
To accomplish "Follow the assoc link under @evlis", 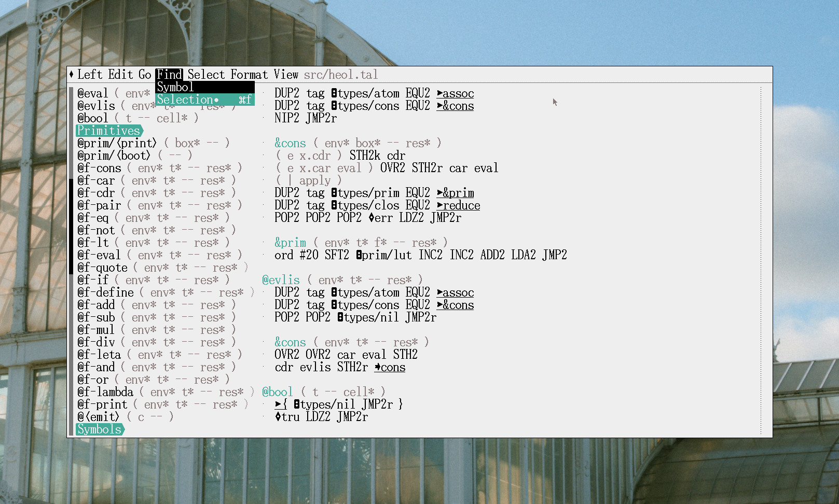I will (455, 292).
